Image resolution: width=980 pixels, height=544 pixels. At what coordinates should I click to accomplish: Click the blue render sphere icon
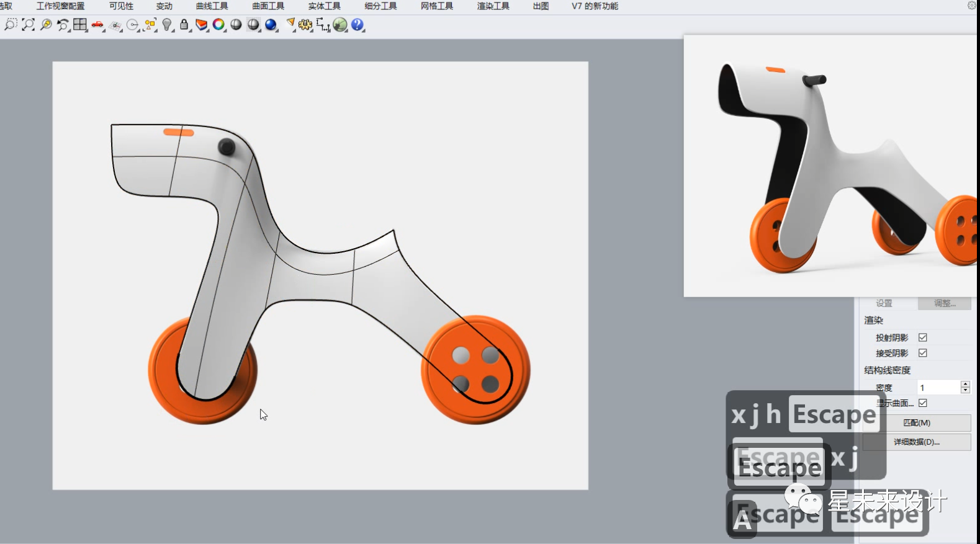[271, 25]
